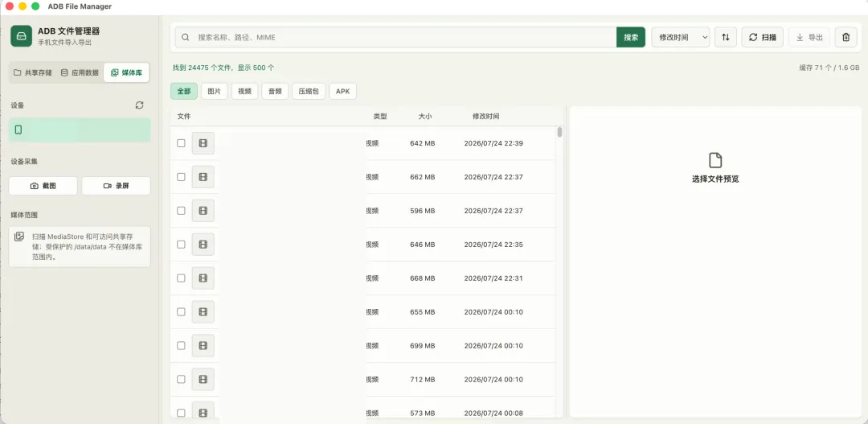
Task: Check the 573 MB video file
Action: (x=181, y=413)
